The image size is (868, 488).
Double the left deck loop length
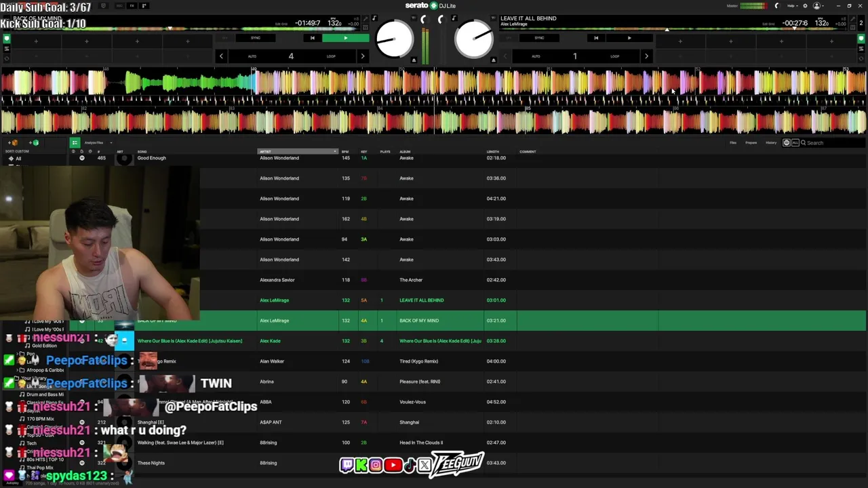363,56
